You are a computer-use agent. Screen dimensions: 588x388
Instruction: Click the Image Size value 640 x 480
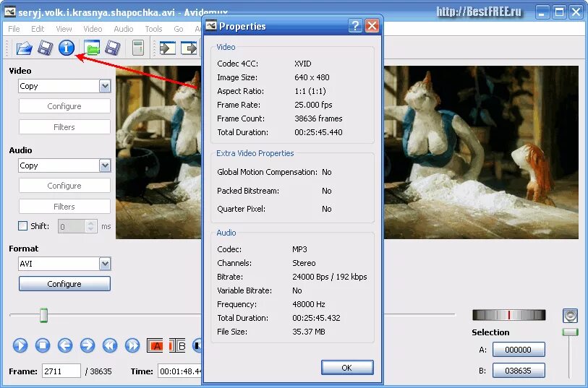[x=312, y=77]
